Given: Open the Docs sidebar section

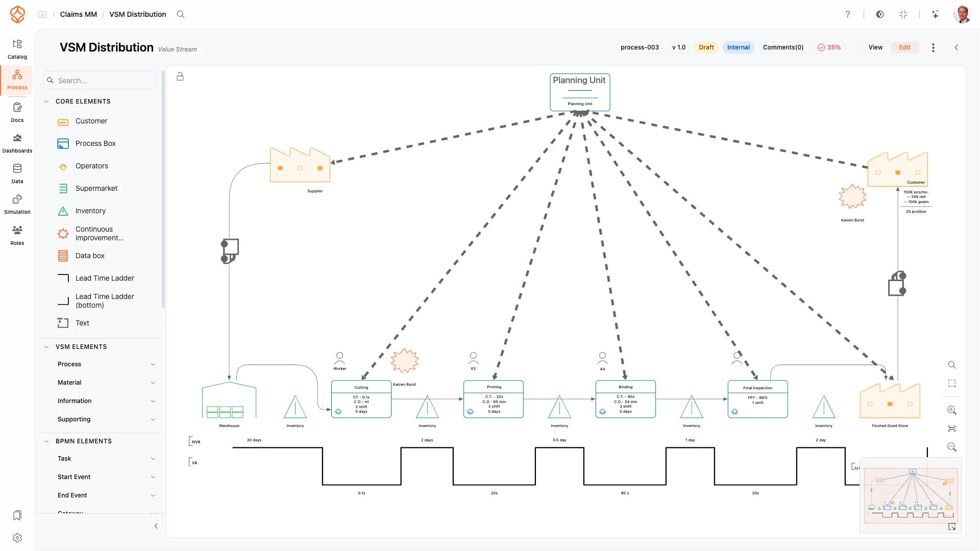Looking at the screenshot, I should click(x=17, y=112).
